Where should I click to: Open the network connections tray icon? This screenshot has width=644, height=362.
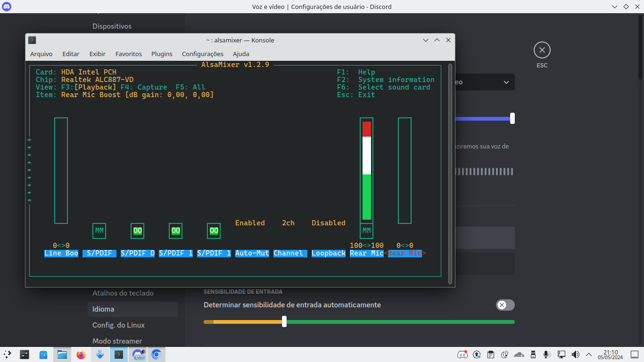tap(561, 354)
